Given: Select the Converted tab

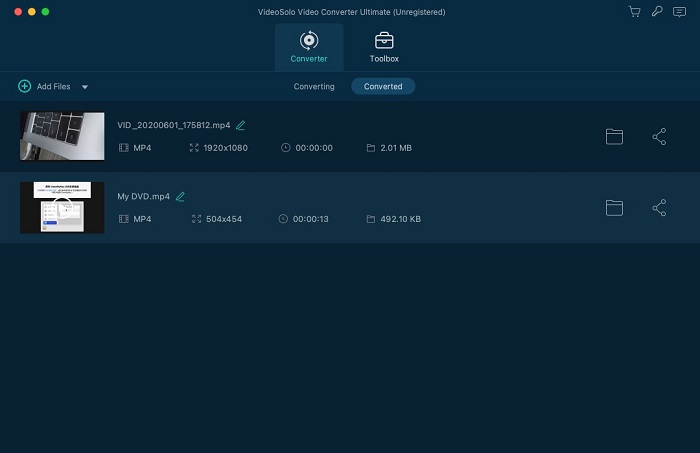Looking at the screenshot, I should tap(383, 86).
